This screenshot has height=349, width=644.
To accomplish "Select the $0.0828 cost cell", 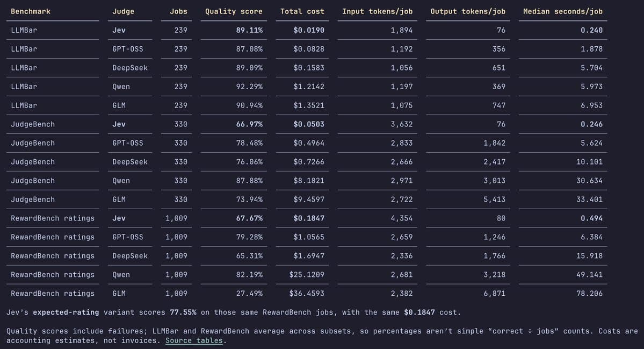I will pyautogui.click(x=309, y=49).
